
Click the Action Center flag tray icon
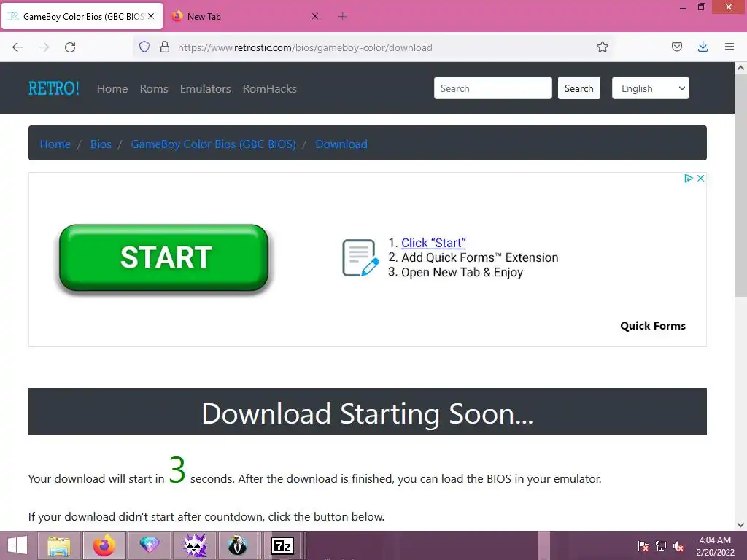[643, 545]
